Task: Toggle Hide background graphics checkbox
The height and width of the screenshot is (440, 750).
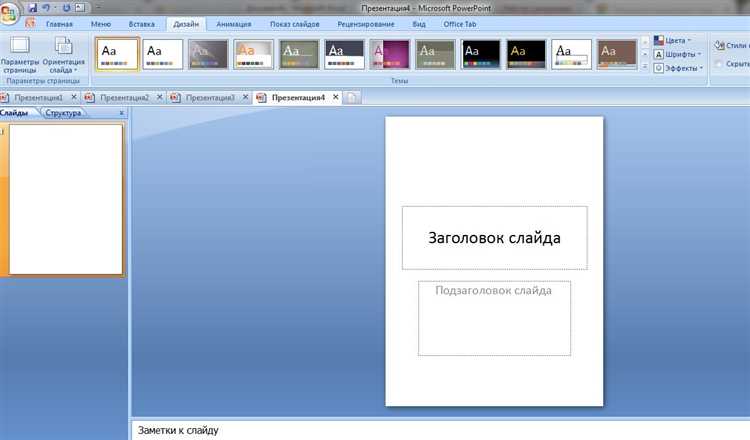Action: [719, 64]
